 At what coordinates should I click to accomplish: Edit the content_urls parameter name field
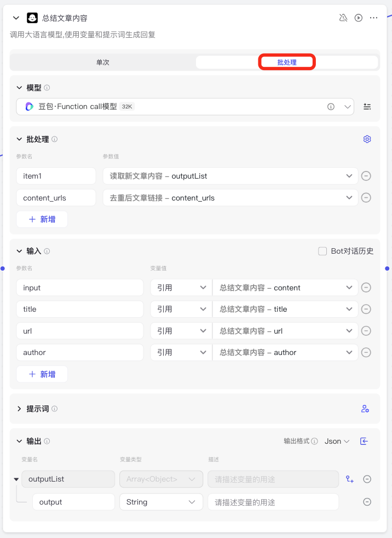[56, 198]
